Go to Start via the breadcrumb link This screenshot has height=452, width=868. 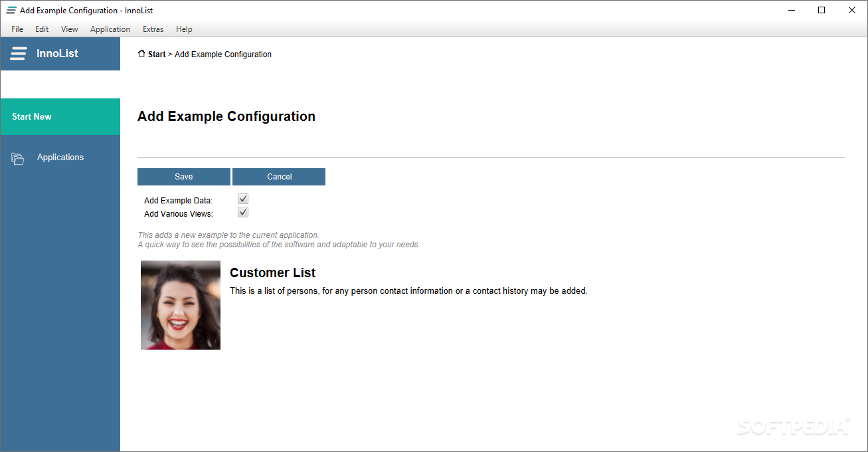157,55
